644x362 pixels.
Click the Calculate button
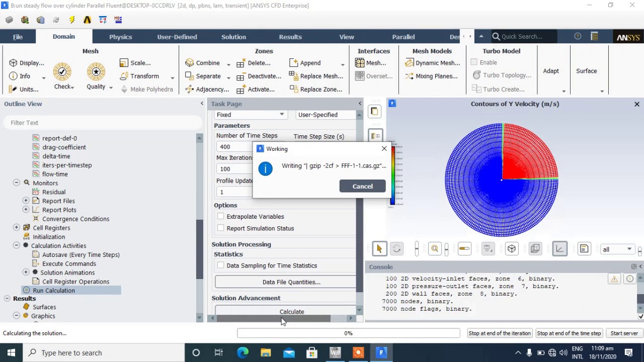[285, 312]
